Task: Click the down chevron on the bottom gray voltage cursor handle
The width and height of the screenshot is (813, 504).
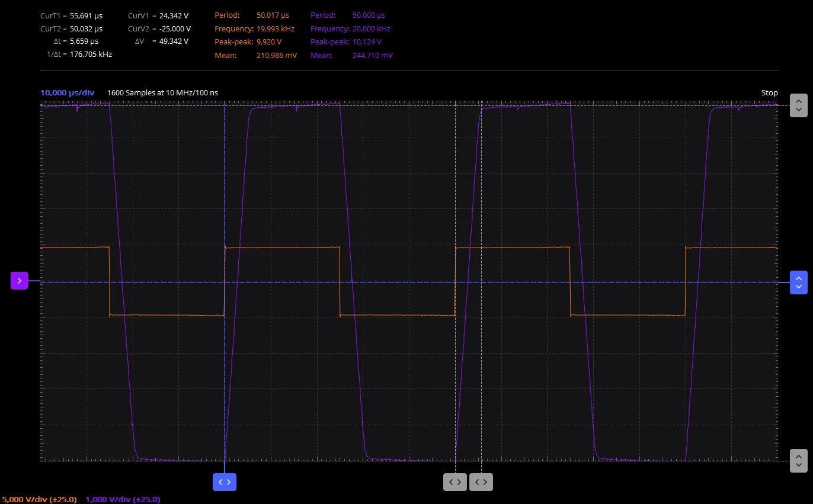Action: (799, 465)
